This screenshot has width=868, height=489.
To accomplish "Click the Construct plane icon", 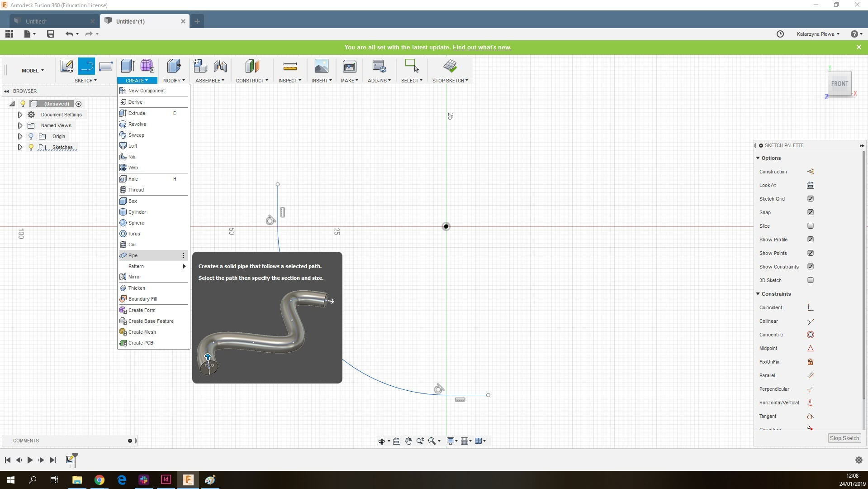I will 252,66.
